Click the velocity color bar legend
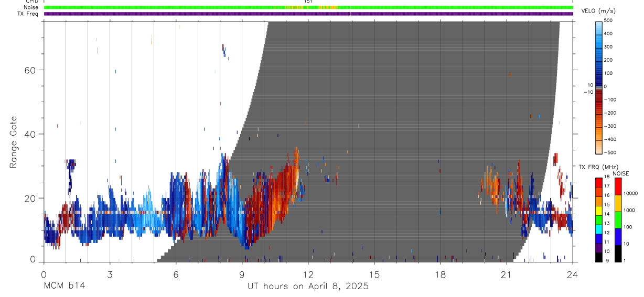Image resolution: width=644 pixels, height=297 pixels. tap(599, 86)
